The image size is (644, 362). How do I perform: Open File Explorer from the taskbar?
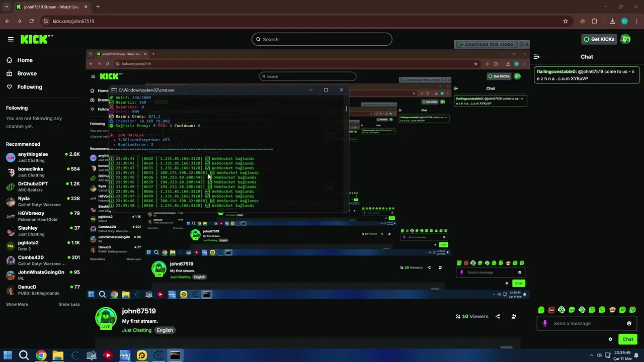click(58, 355)
